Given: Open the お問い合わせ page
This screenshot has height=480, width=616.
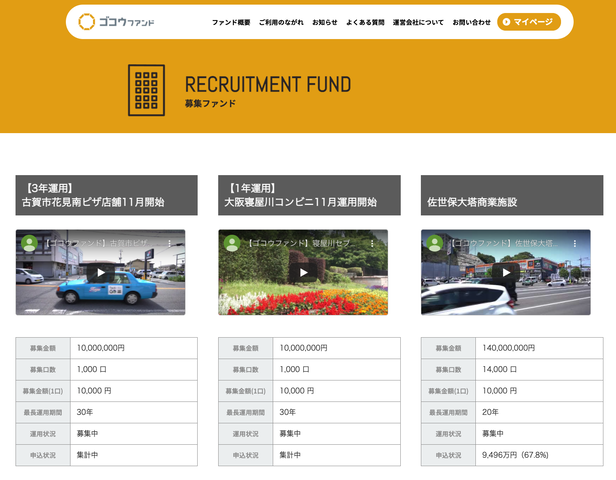Looking at the screenshot, I should click(471, 22).
